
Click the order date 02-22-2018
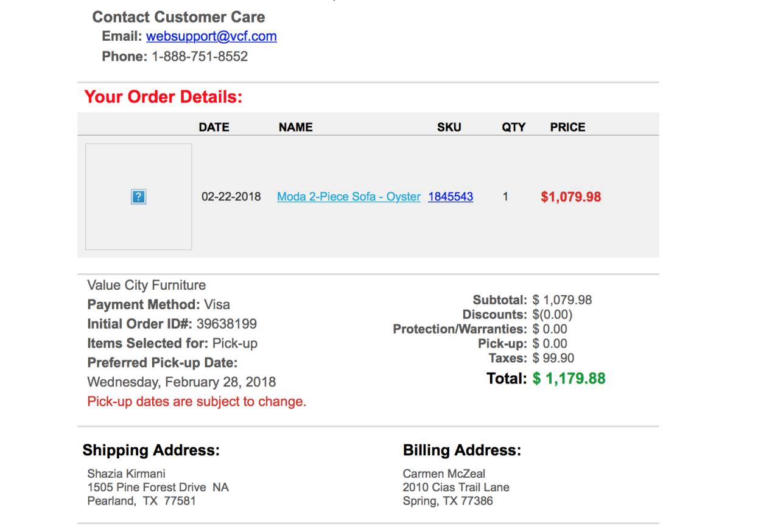(231, 197)
